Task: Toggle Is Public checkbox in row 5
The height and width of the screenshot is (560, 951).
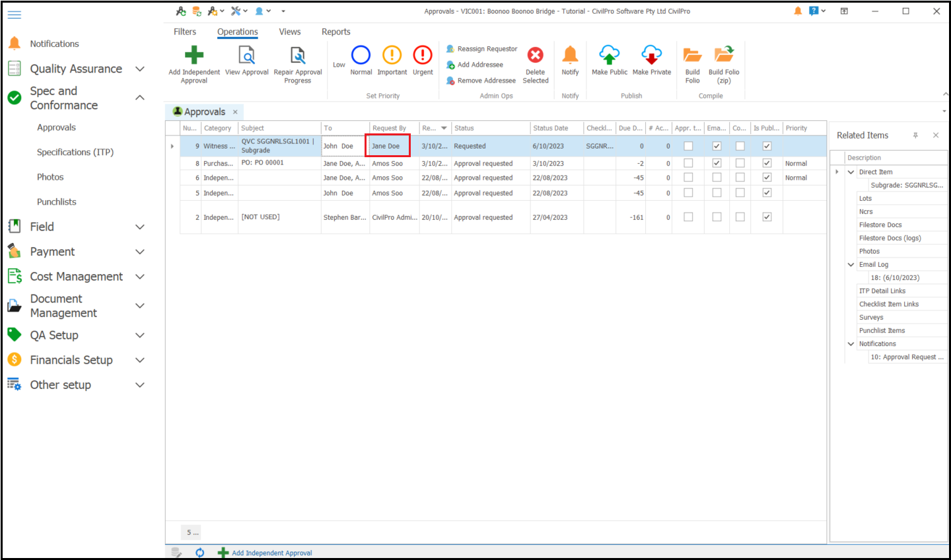Action: coord(767,193)
